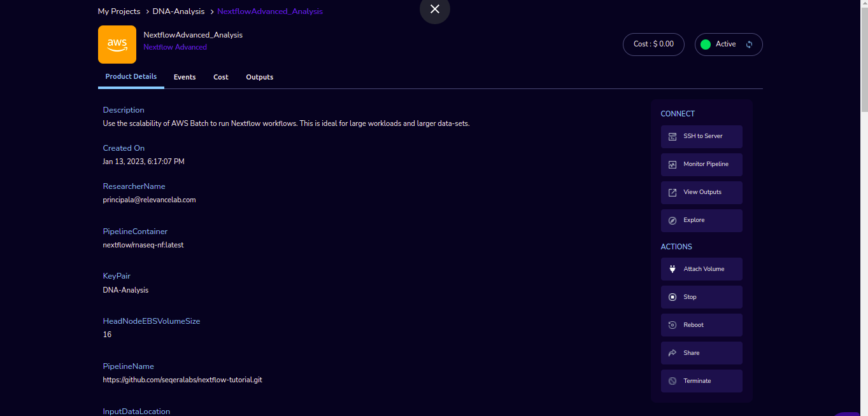Click the View Outputs button label
The height and width of the screenshot is (416, 868).
(x=702, y=192)
